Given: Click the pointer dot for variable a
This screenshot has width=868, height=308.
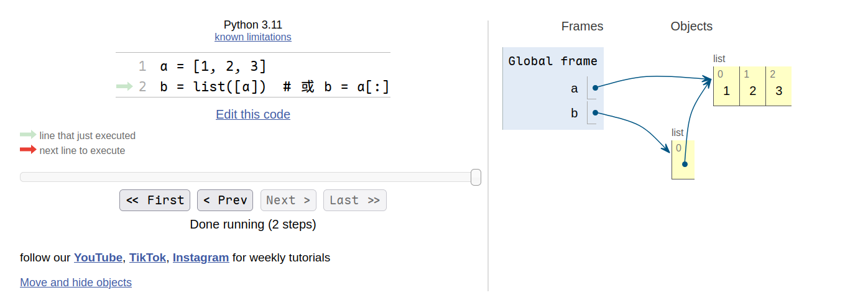Looking at the screenshot, I should 595,88.
